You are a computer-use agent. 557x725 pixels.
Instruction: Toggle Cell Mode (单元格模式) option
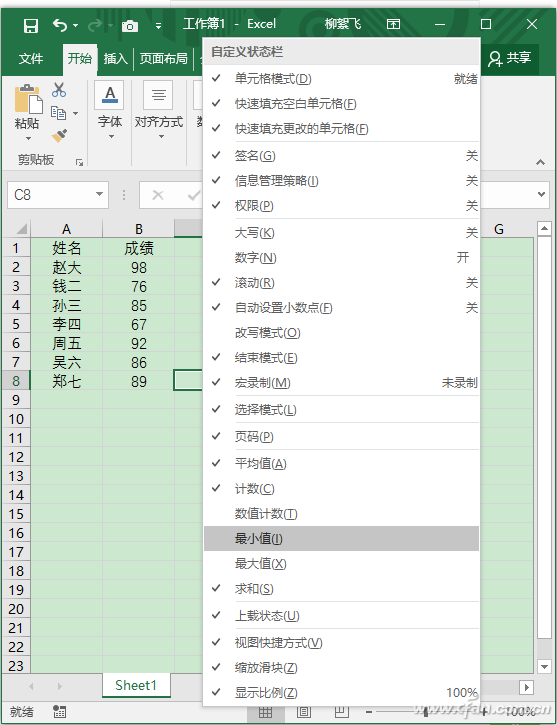tap(341, 79)
